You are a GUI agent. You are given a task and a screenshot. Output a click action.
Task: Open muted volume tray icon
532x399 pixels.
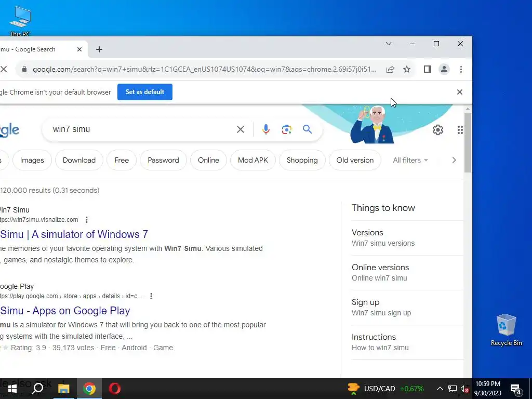click(x=464, y=389)
